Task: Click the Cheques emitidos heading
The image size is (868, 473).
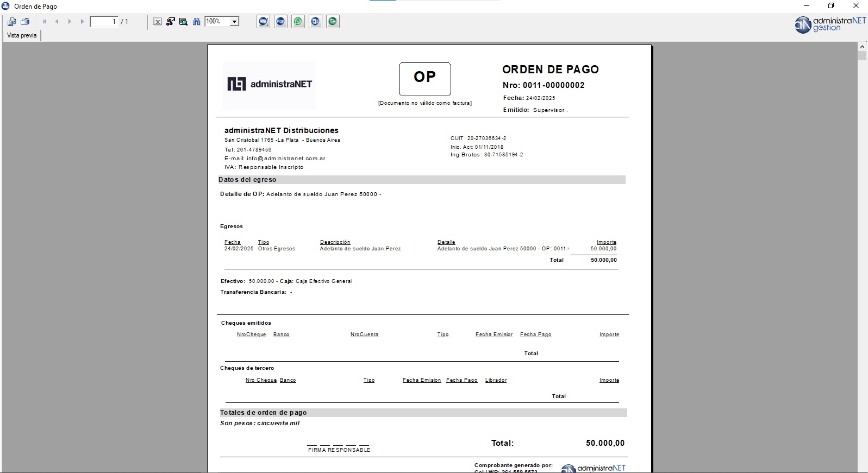Action: point(246,323)
